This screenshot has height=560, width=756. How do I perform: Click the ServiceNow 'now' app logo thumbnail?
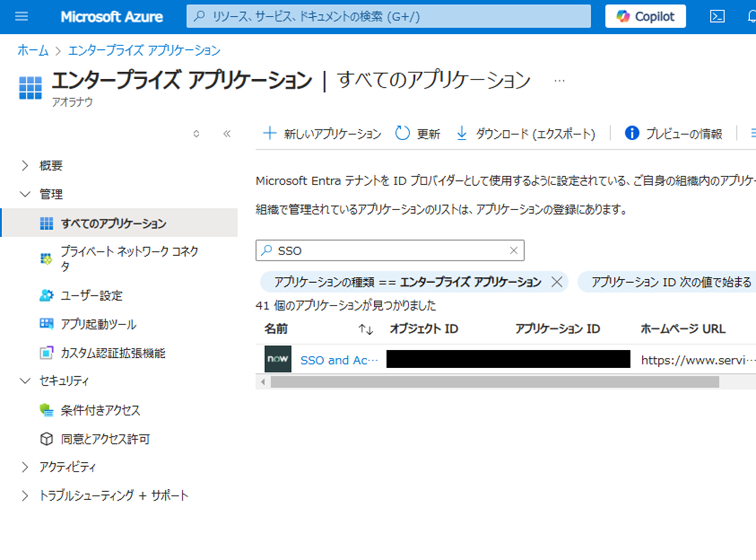[x=278, y=359]
